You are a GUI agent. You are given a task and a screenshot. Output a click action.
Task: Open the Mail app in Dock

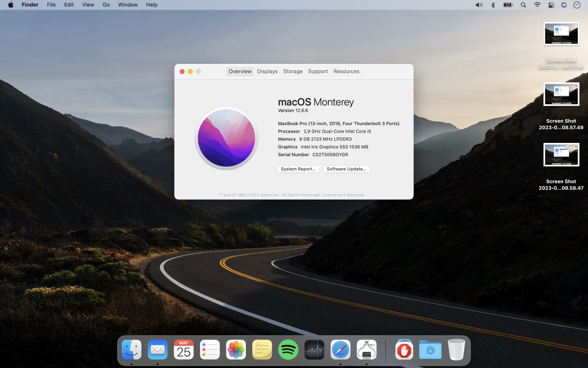(158, 350)
